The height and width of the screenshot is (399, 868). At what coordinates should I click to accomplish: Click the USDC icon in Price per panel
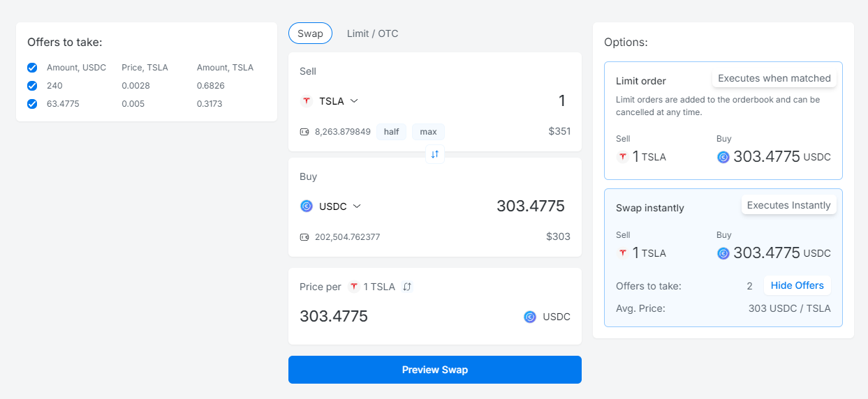[x=530, y=317]
